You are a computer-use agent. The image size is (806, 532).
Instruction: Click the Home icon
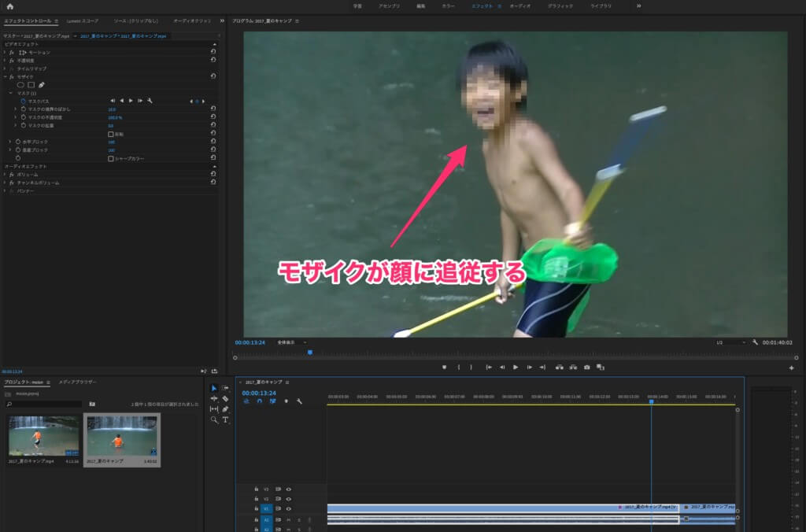click(10, 6)
